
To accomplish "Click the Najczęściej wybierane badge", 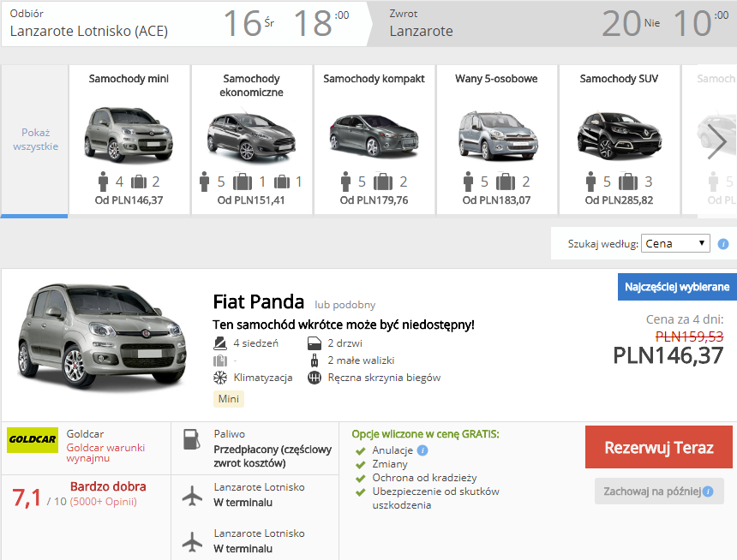I will pos(677,287).
